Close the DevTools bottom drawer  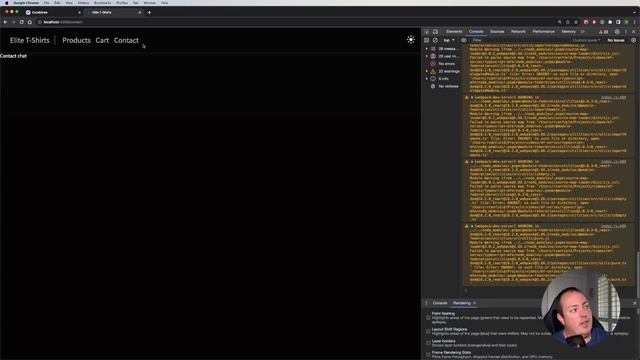pos(634,303)
